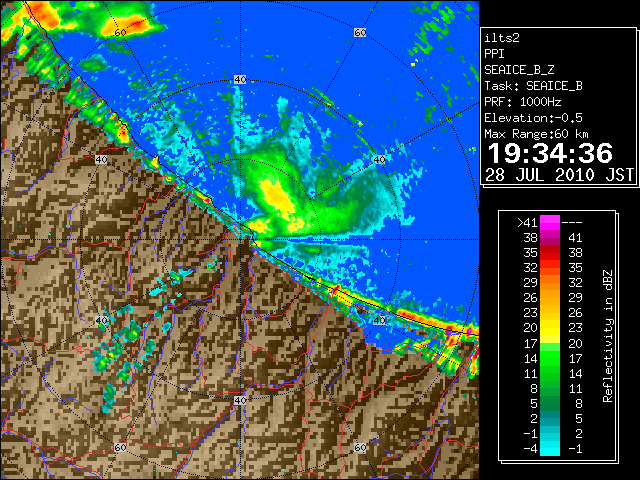
Task: Click the magenta >41 legend color band
Action: [x=550, y=222]
